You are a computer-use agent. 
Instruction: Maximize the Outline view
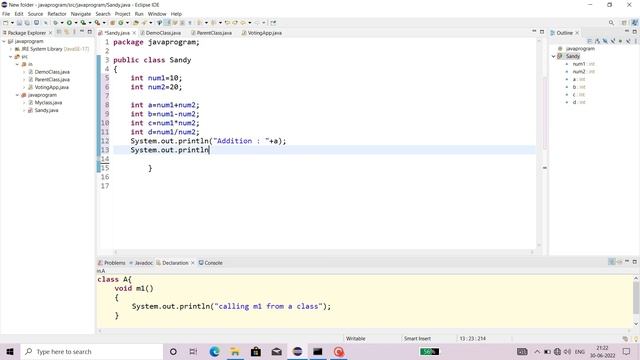point(635,31)
